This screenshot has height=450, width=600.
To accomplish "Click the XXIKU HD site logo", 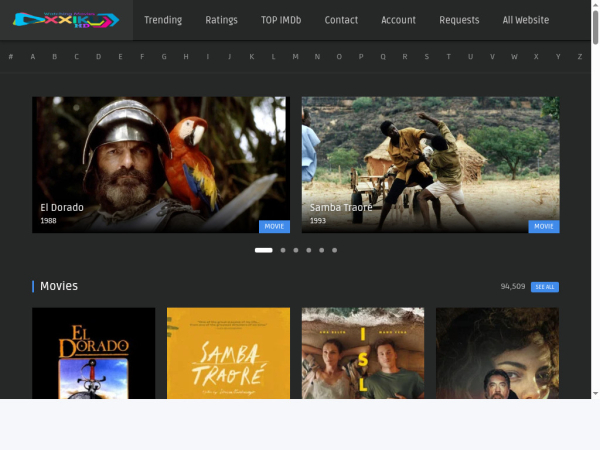I will pyautogui.click(x=66, y=20).
